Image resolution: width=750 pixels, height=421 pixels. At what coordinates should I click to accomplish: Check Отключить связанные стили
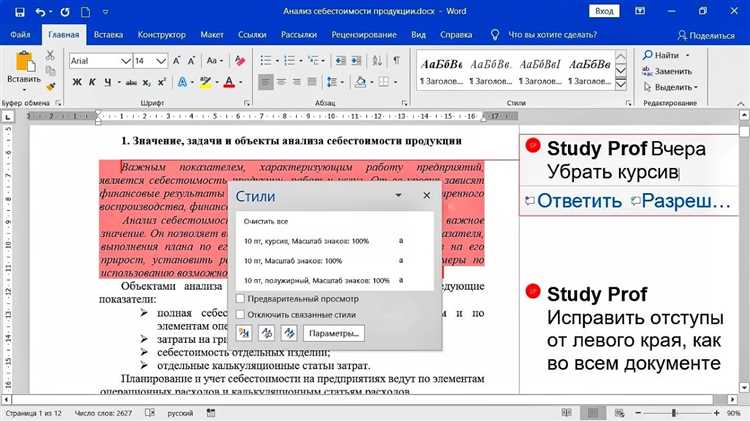coord(240,314)
